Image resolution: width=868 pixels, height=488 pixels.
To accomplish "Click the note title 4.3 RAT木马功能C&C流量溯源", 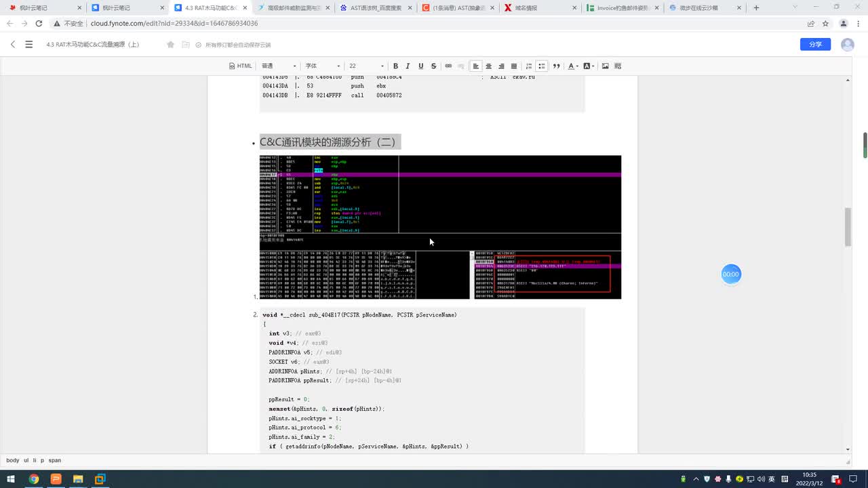I will (93, 45).
